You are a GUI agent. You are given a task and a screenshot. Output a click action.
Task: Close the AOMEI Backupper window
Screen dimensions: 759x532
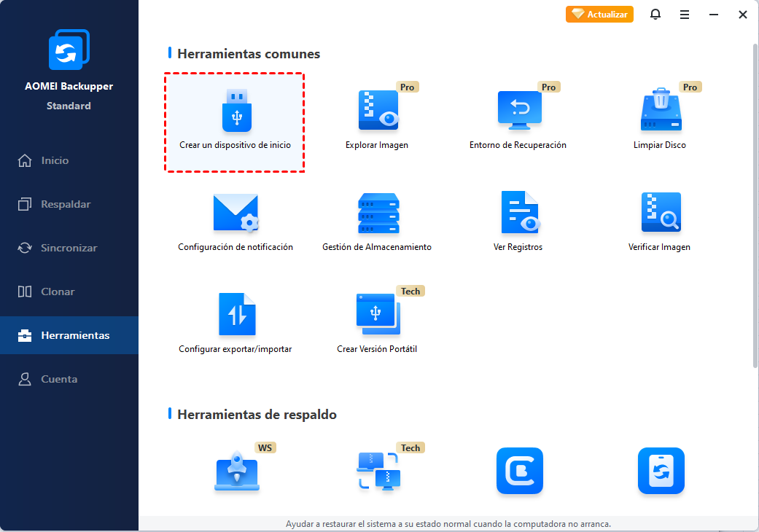pyautogui.click(x=742, y=15)
